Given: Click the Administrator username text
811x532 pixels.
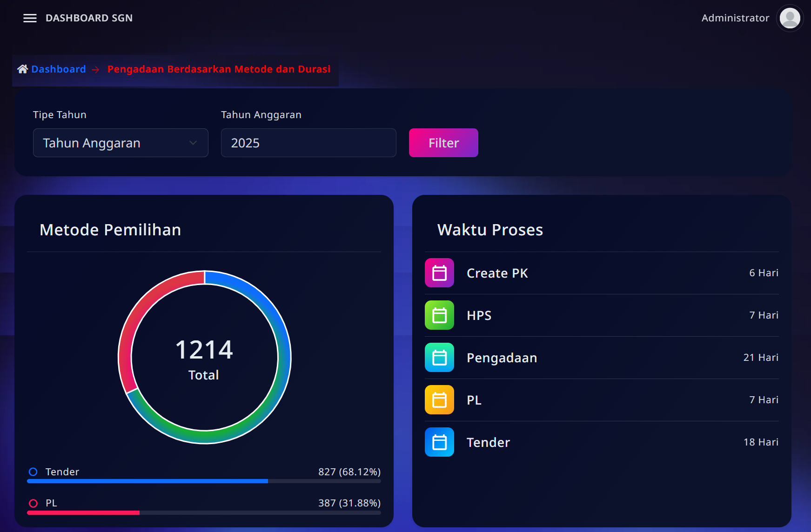Looking at the screenshot, I should click(735, 18).
